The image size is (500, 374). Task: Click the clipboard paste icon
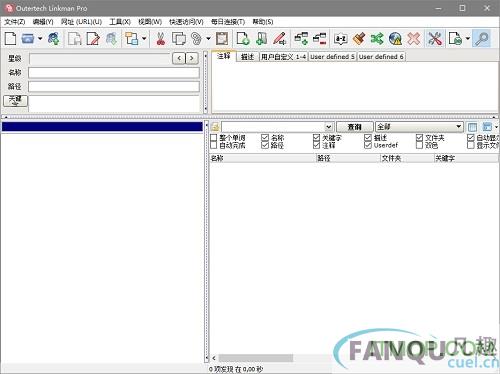tap(222, 38)
